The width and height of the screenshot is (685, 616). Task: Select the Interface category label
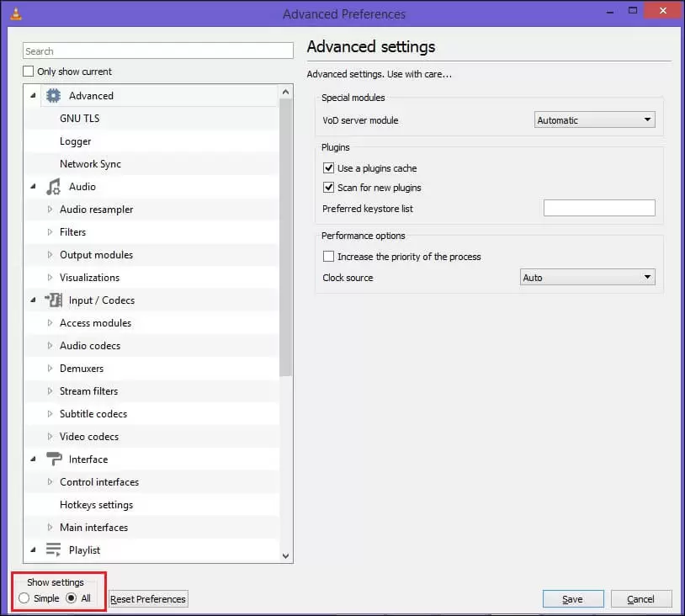(88, 459)
